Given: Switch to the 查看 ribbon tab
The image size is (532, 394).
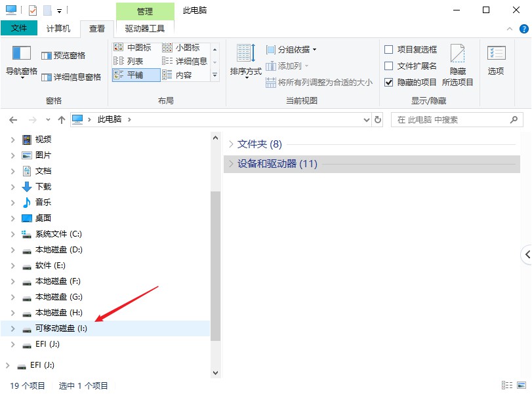Looking at the screenshot, I should [x=96, y=28].
